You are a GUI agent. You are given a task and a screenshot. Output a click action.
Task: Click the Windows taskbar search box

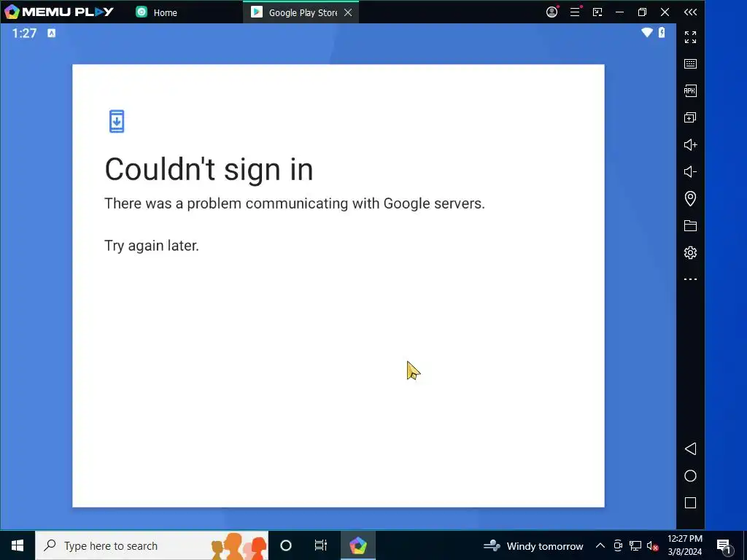pyautogui.click(x=152, y=545)
